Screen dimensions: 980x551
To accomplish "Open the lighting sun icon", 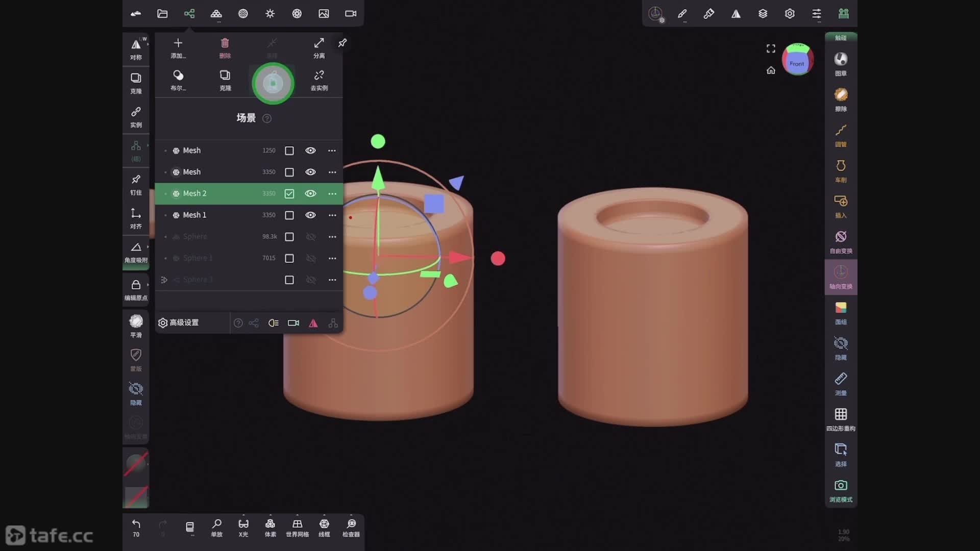I will coord(270,14).
